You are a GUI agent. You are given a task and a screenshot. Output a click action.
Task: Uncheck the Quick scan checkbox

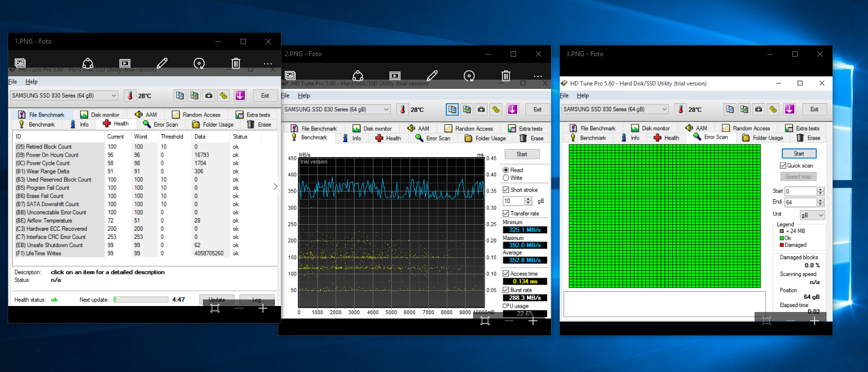tap(783, 165)
